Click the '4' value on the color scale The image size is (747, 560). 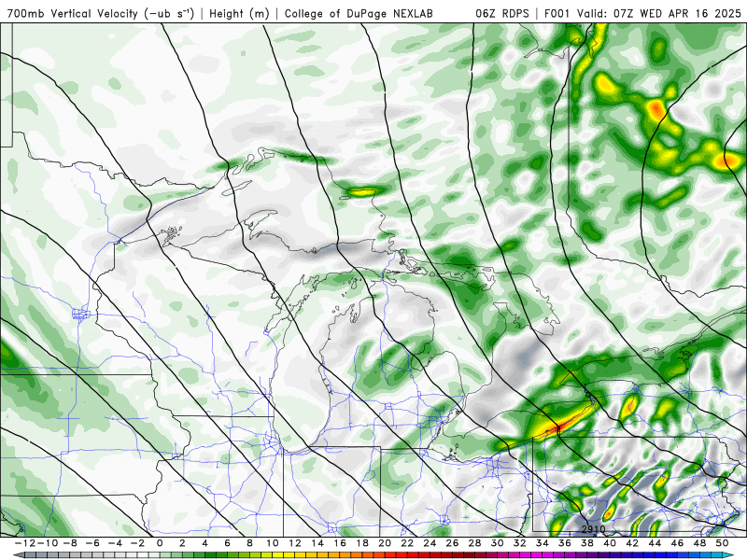coord(204,543)
